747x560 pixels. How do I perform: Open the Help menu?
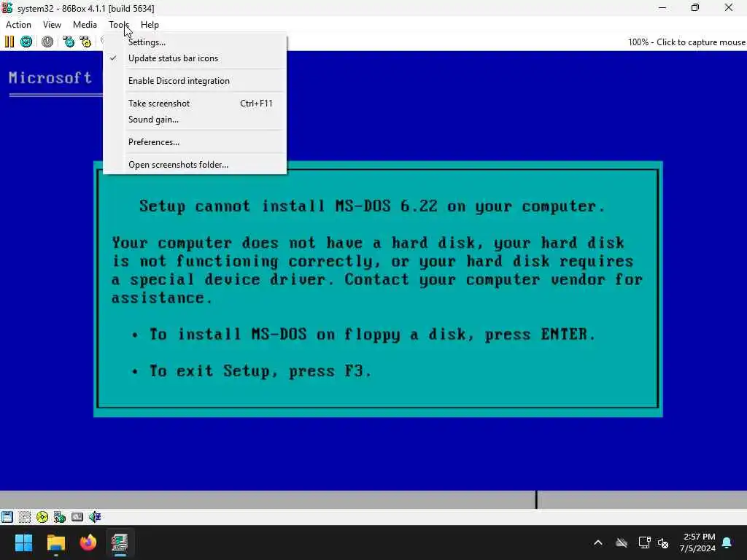pyautogui.click(x=150, y=25)
